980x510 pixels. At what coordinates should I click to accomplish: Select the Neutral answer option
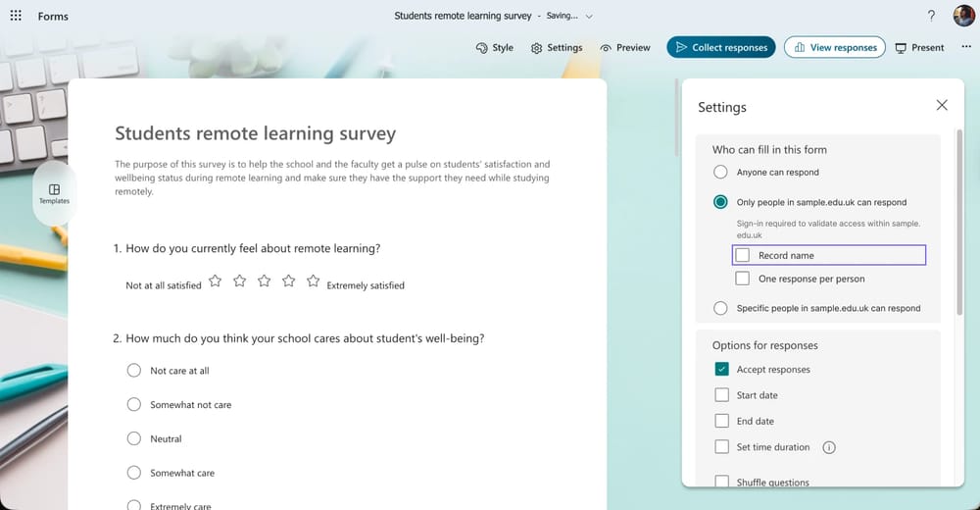coord(134,438)
